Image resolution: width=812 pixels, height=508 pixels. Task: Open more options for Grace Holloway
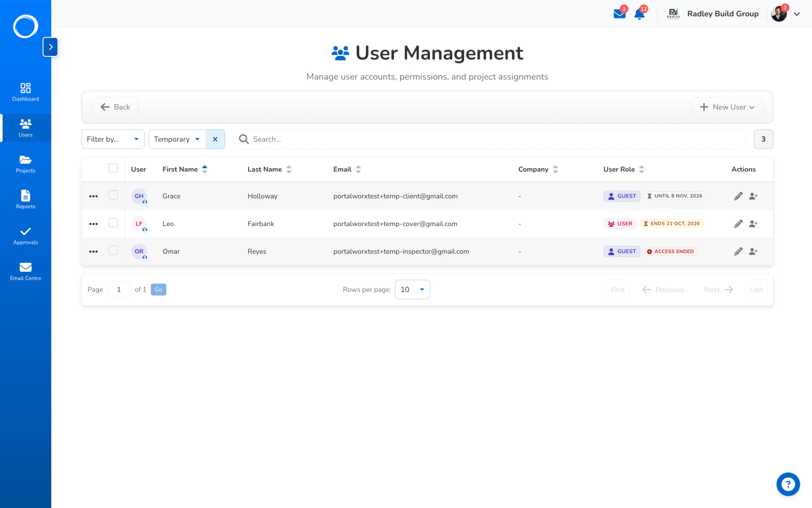pos(93,196)
